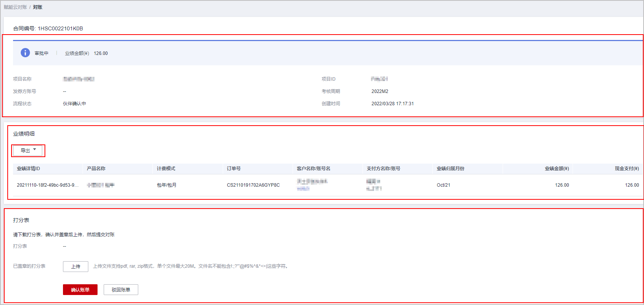Click the 项目名称 label
This screenshot has width=644, height=305.
pyautogui.click(x=22, y=79)
